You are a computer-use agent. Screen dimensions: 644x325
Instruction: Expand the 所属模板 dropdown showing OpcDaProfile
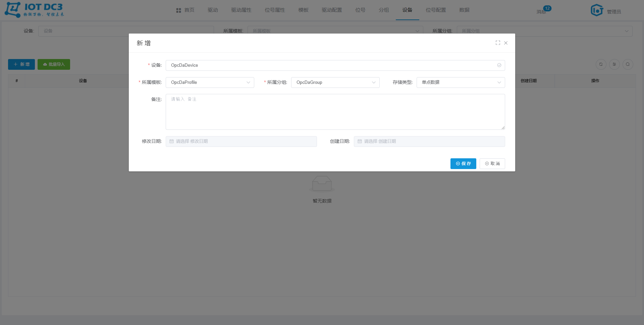click(210, 83)
